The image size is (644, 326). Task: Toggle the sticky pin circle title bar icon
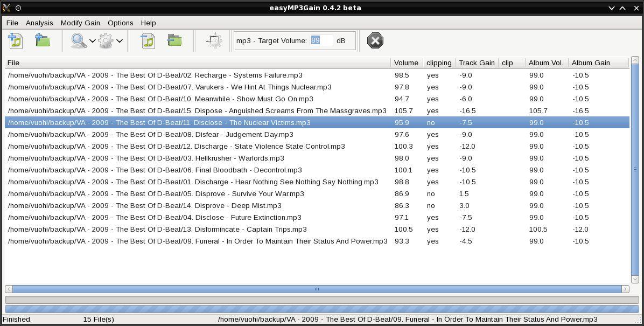18,8
